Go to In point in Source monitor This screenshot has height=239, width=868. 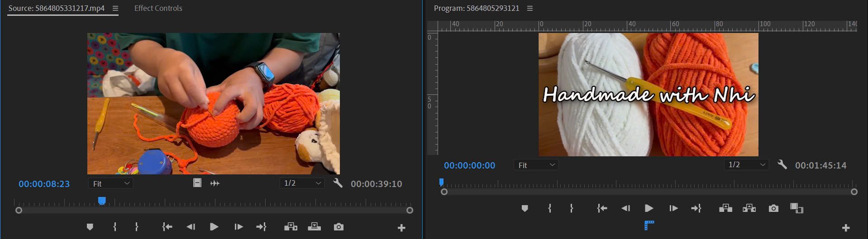click(x=167, y=227)
